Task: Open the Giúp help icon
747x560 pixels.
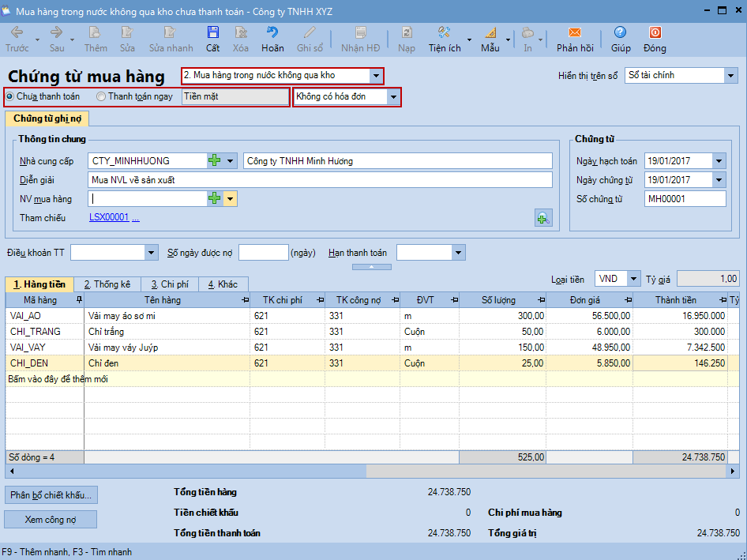Action: (620, 39)
